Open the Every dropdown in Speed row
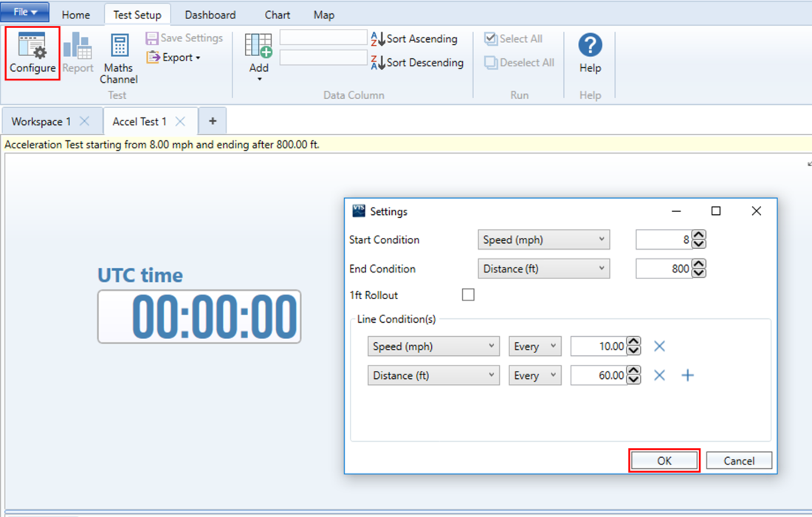Image resolution: width=812 pixels, height=517 pixels. tap(535, 346)
